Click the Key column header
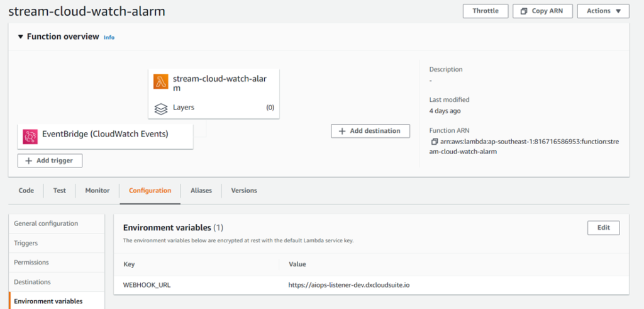644x309 pixels. pyautogui.click(x=129, y=264)
